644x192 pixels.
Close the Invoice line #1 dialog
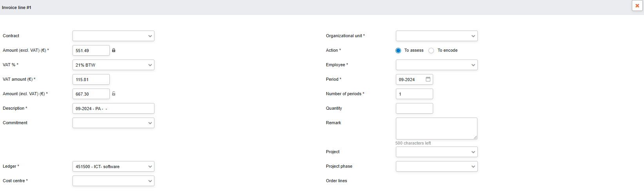point(637,5)
